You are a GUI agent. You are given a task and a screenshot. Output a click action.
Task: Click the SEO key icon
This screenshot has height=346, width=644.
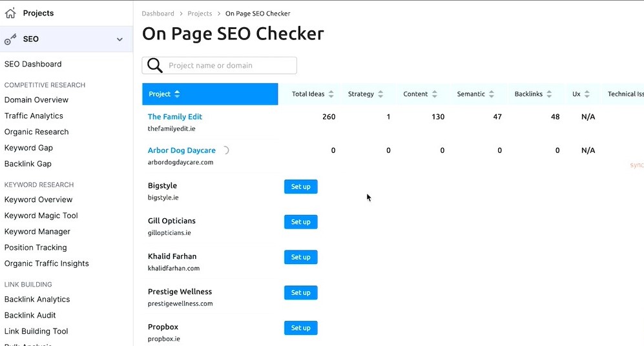(x=10, y=39)
